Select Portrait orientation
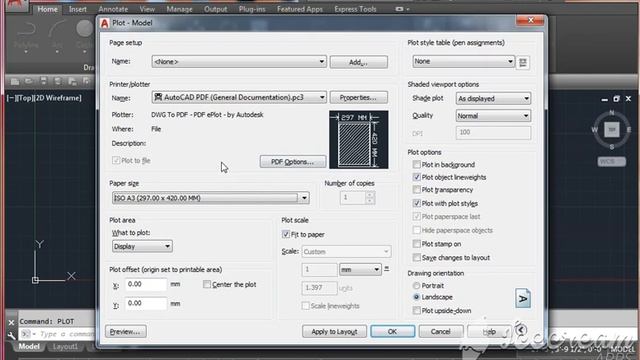 [x=416, y=285]
